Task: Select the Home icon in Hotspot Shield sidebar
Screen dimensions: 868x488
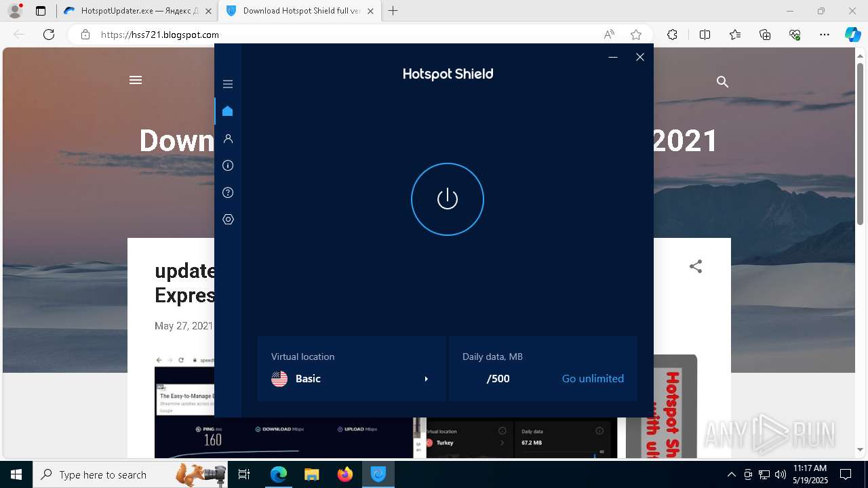Action: click(x=228, y=111)
